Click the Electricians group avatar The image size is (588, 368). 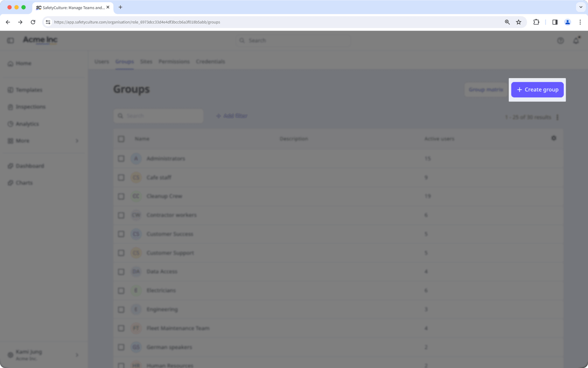click(136, 291)
